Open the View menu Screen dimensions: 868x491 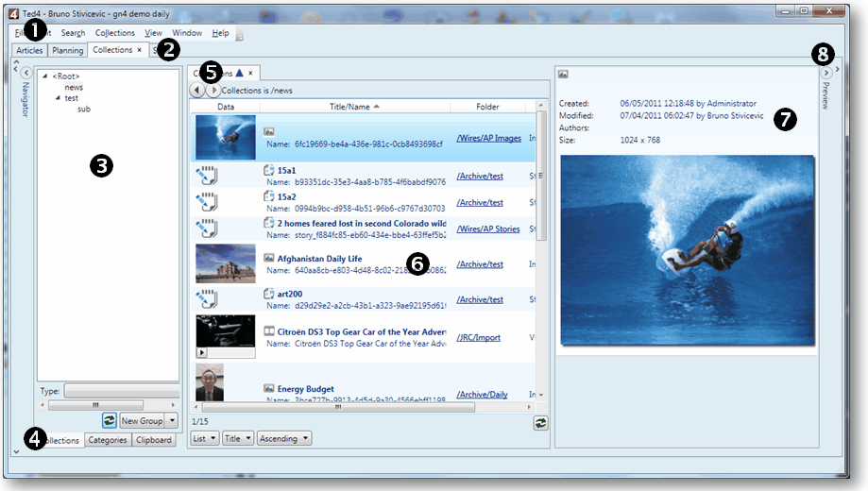[153, 33]
